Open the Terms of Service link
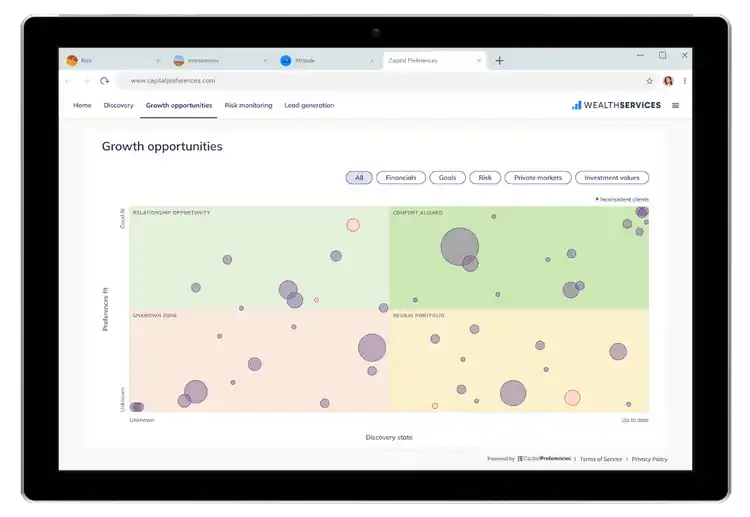This screenshot has width=750, height=517. point(601,459)
